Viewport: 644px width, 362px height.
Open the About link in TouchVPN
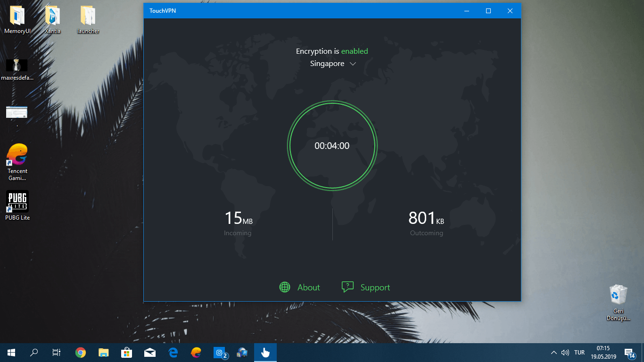pyautogui.click(x=309, y=288)
